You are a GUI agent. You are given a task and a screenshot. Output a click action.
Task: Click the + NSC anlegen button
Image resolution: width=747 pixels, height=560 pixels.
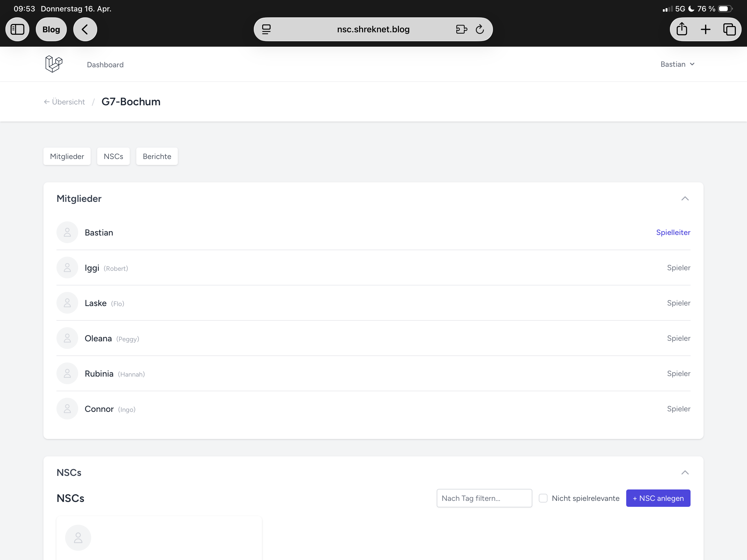pyautogui.click(x=658, y=498)
